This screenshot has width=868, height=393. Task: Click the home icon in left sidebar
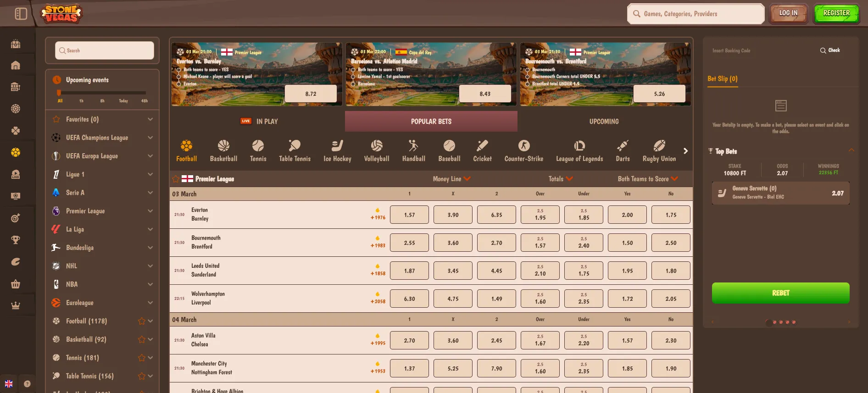tap(16, 66)
